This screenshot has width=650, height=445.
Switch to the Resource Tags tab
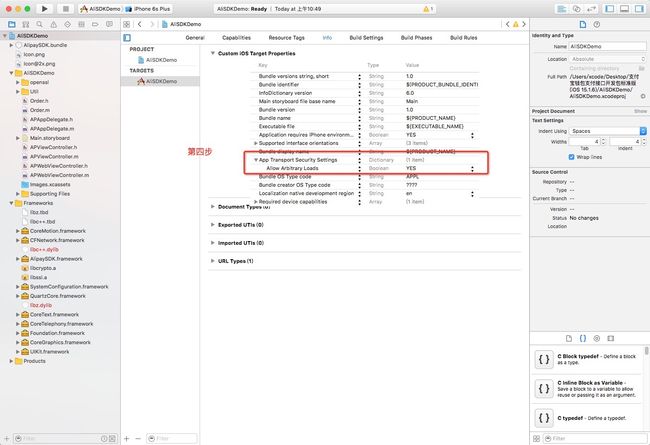coord(286,38)
